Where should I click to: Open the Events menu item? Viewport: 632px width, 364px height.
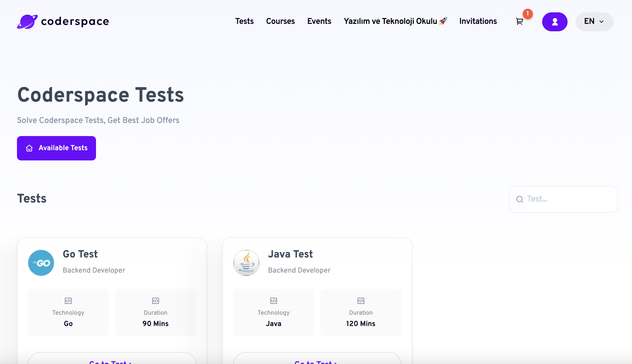(319, 21)
